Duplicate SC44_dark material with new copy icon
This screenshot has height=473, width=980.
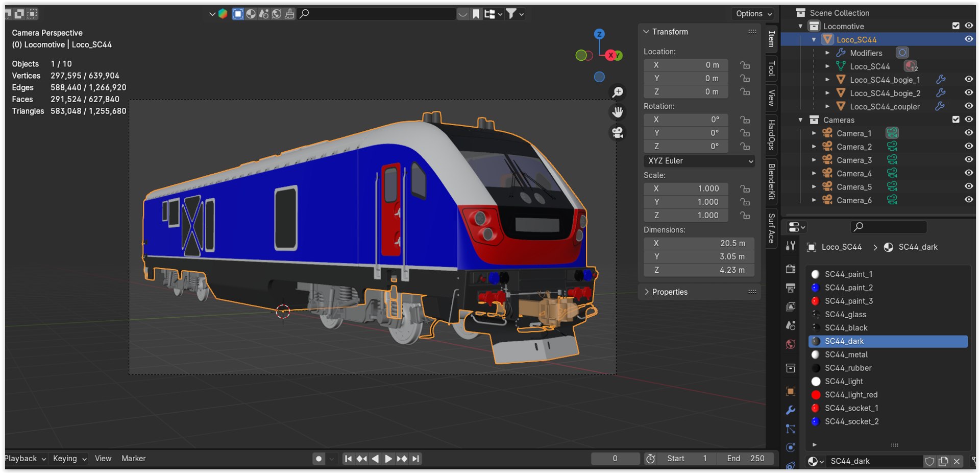(943, 461)
